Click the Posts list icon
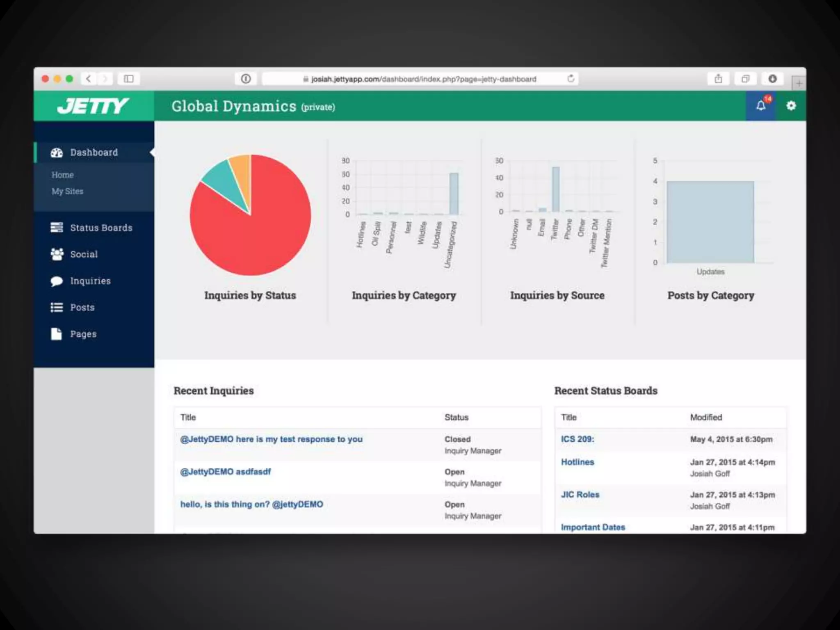 pyautogui.click(x=57, y=308)
